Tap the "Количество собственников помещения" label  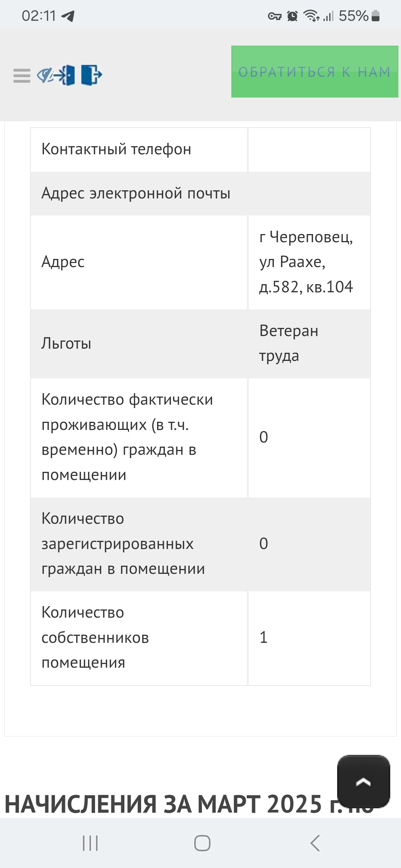tap(95, 638)
